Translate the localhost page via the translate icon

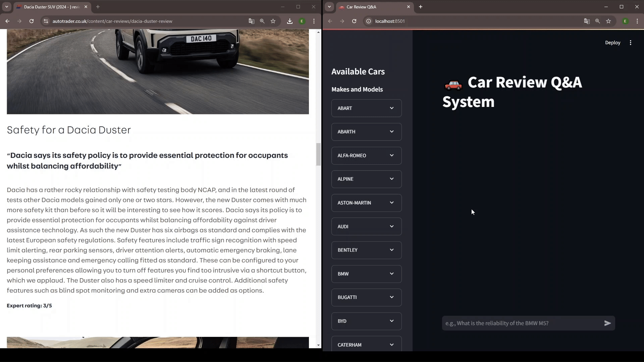587,21
